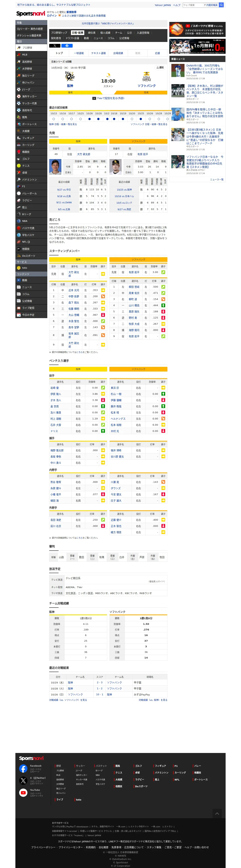Open 大竹 耕太郎 player photo
The image size is (241, 868).
click(55, 167)
